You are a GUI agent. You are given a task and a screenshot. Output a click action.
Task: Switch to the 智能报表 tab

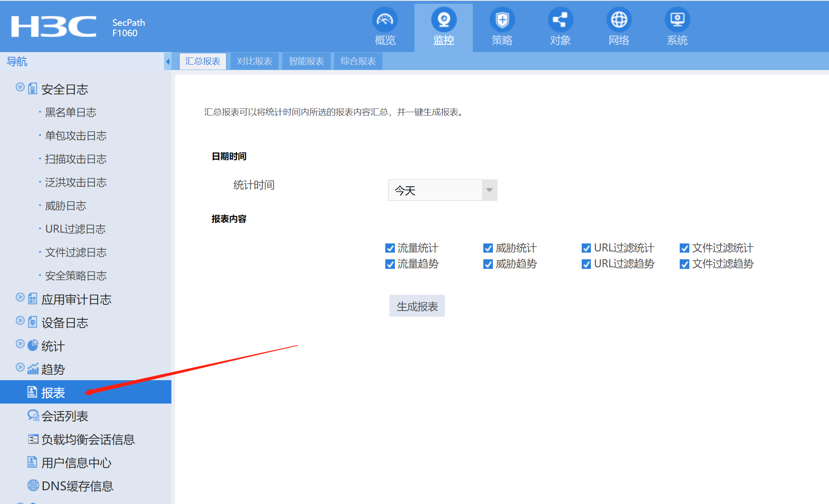click(306, 61)
